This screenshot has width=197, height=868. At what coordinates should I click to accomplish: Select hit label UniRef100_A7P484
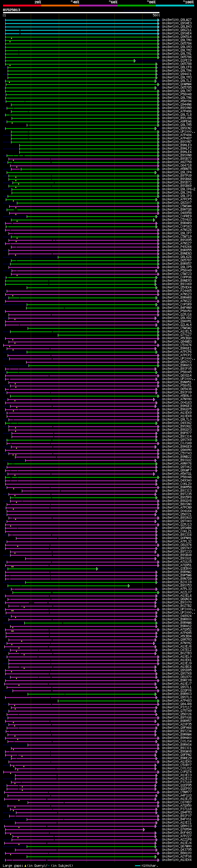click(177, 135)
